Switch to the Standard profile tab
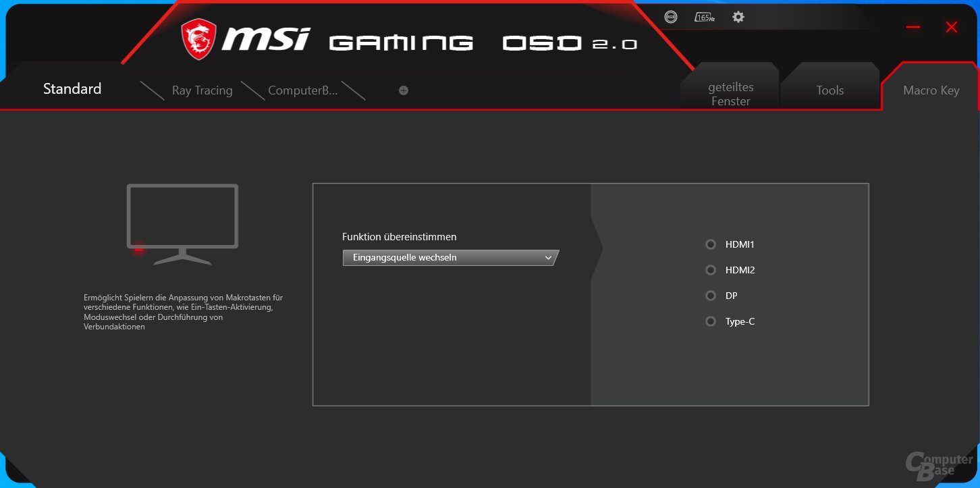Image resolution: width=980 pixels, height=488 pixels. coord(72,88)
